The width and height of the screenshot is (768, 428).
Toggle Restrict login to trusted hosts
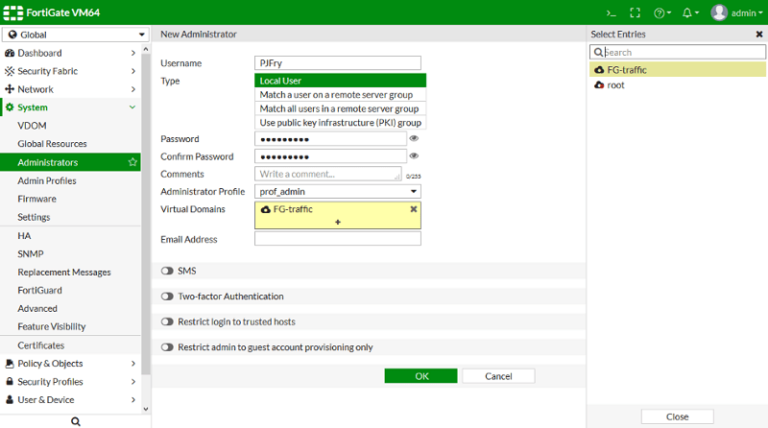167,322
